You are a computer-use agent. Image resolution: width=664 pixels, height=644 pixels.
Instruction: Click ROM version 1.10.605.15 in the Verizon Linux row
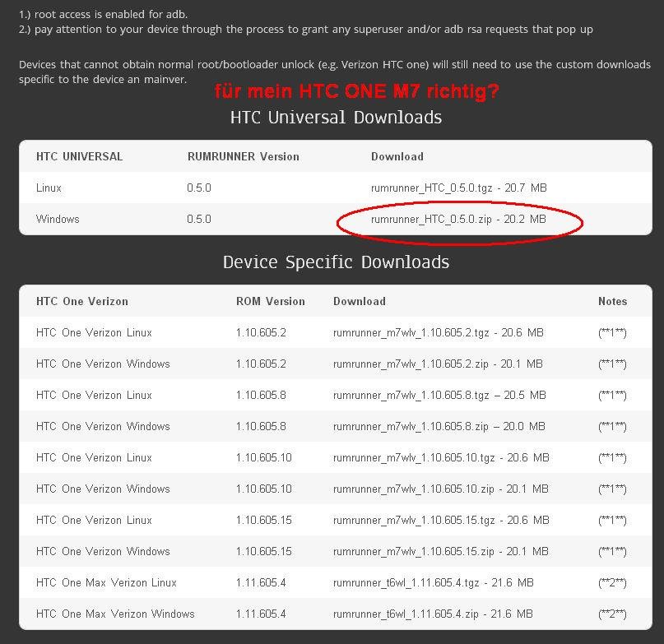(264, 520)
